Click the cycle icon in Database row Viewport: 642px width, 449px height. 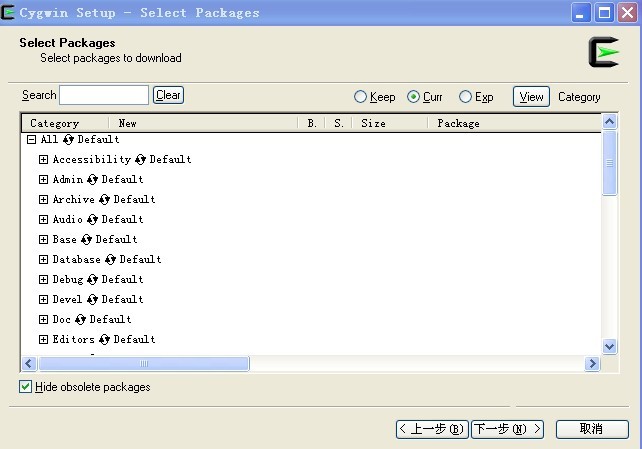click(x=111, y=260)
